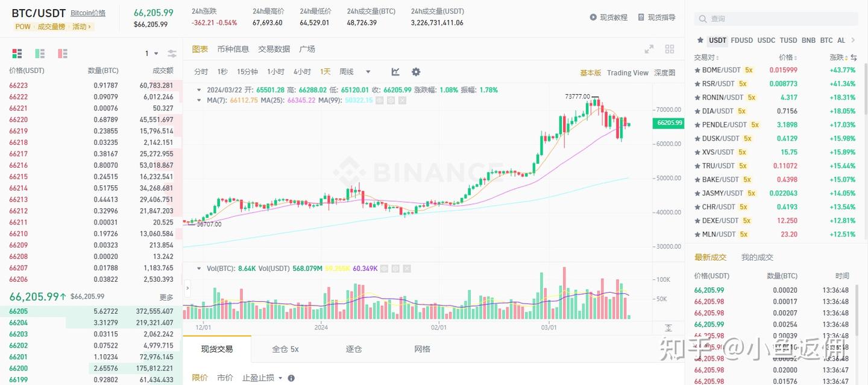Open order book display settings sliders icon

pyautogui.click(x=172, y=54)
